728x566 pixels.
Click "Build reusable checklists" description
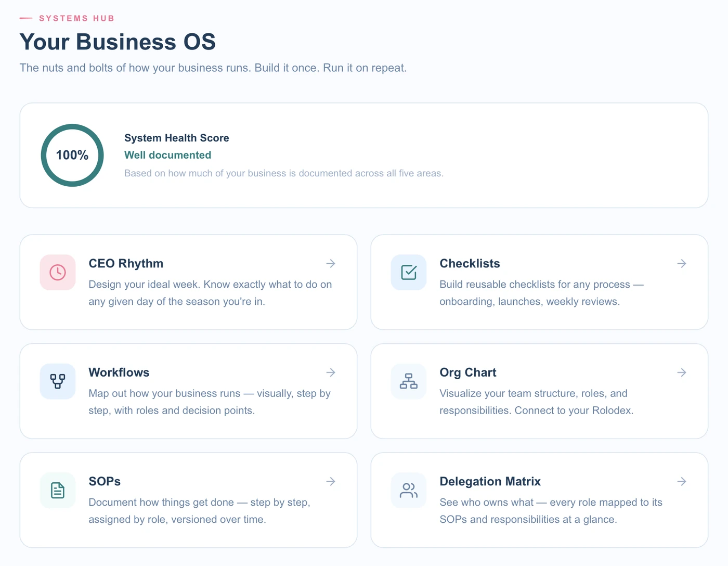tap(541, 293)
